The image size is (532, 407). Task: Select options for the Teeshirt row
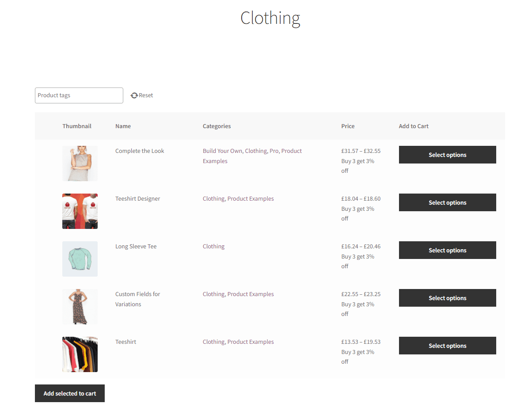[447, 346]
